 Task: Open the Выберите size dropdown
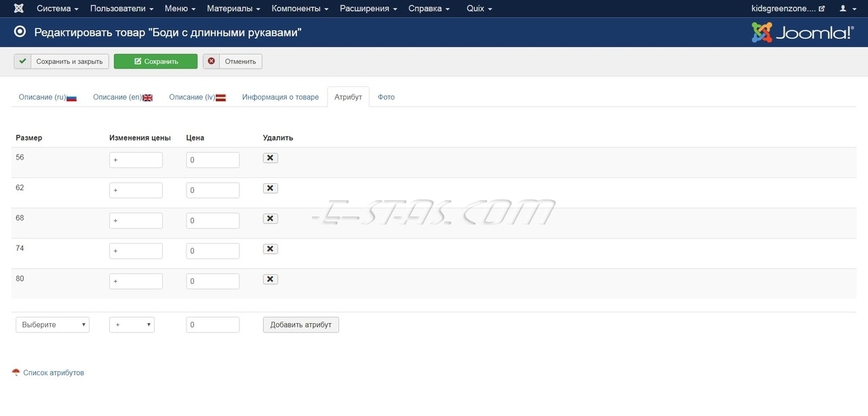pos(52,324)
